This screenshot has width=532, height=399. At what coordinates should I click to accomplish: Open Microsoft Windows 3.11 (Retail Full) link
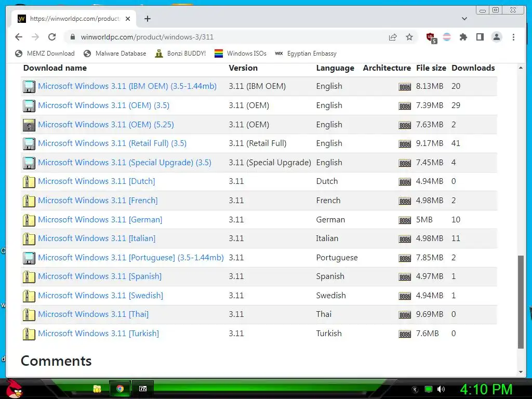click(112, 143)
